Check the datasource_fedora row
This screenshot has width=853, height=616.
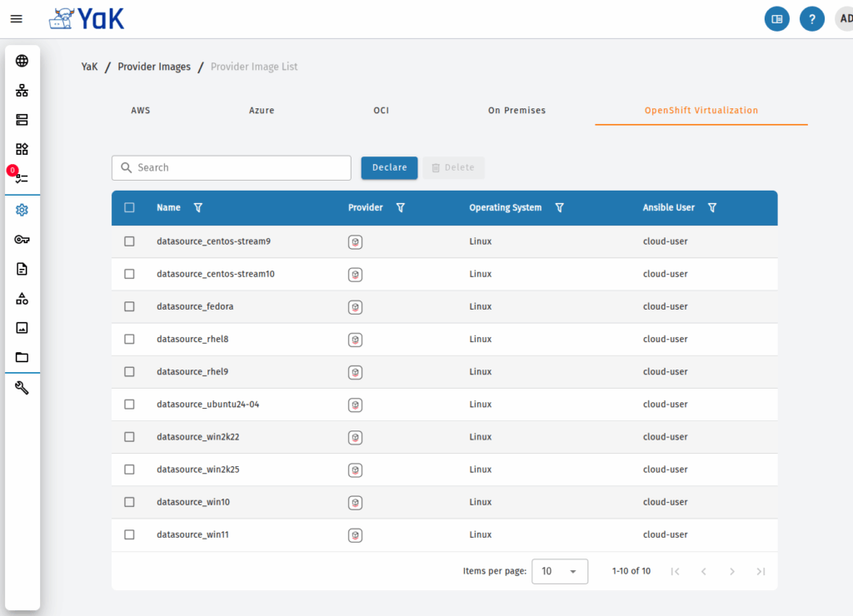tap(129, 306)
